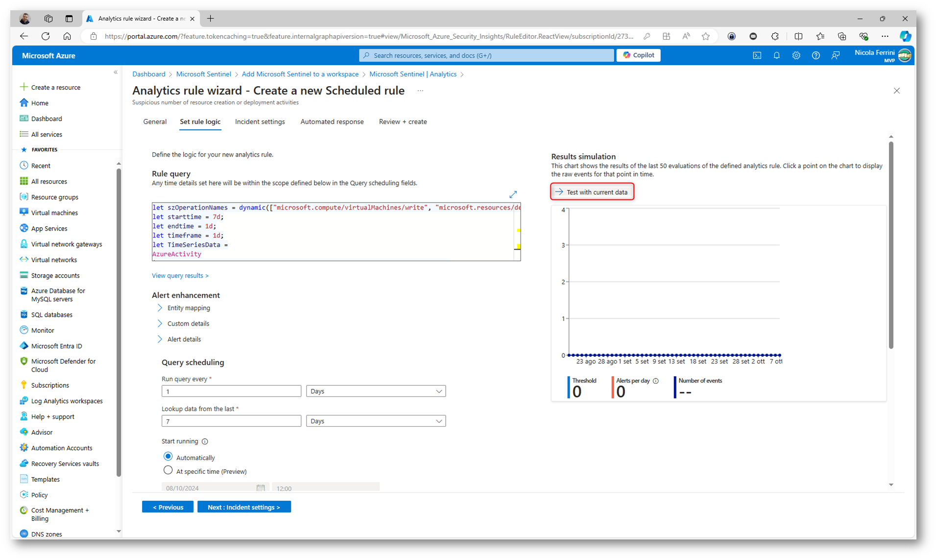Collapse the left sidebar menu
937x560 pixels.
point(116,72)
